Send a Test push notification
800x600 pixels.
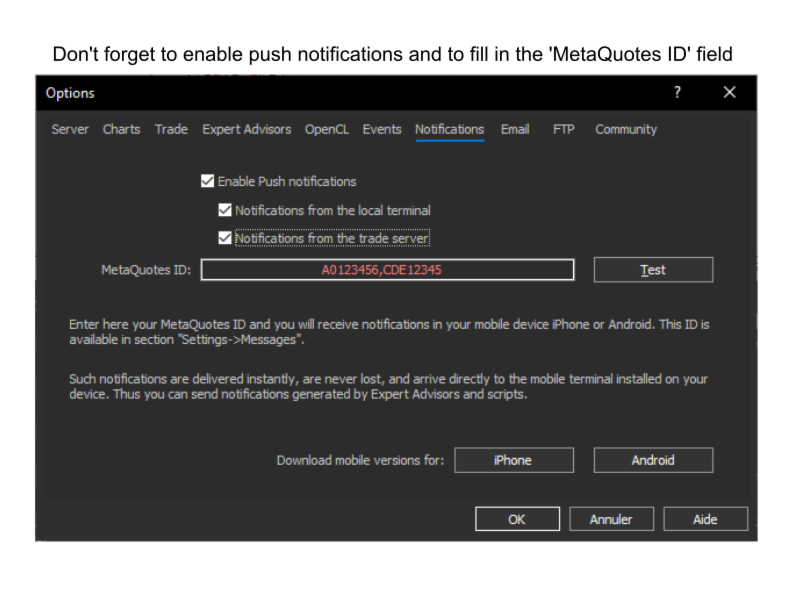point(653,270)
